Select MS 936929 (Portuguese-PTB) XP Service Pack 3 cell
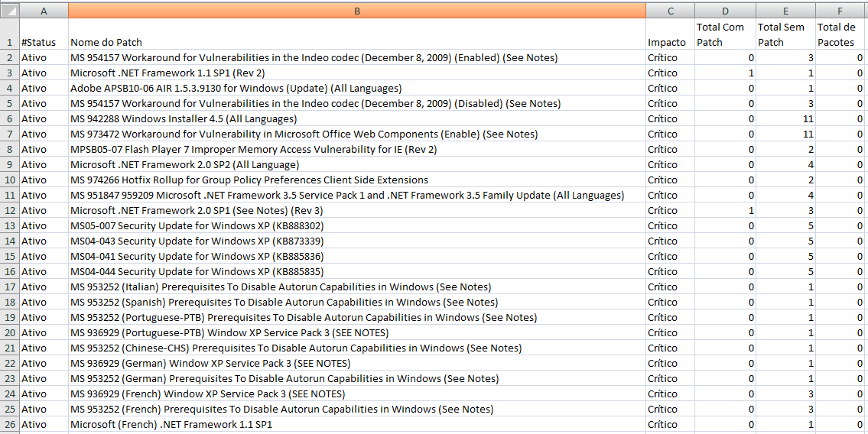Viewport: 868px width, 434px height. coord(357,333)
